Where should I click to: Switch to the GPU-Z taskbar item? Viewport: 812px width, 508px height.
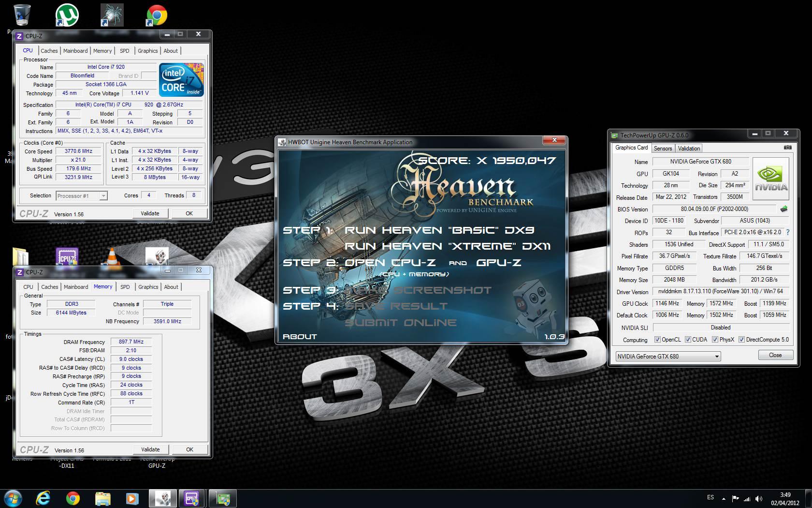222,498
